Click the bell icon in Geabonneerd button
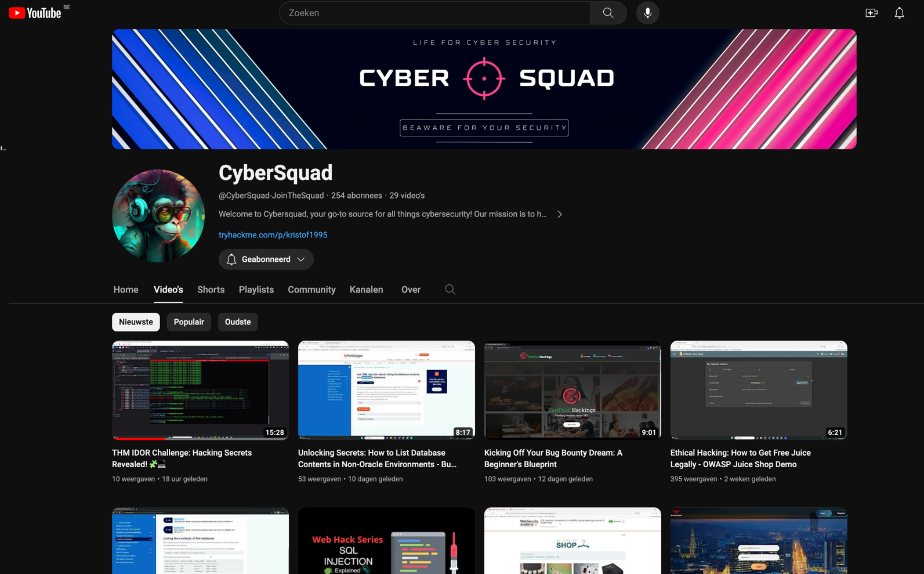Screen dimensions: 924x574 tap(231, 259)
